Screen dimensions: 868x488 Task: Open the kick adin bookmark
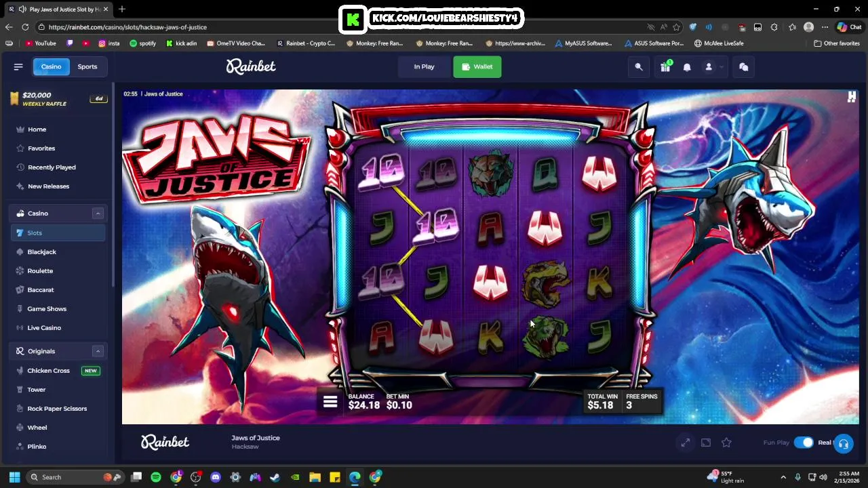coord(181,43)
